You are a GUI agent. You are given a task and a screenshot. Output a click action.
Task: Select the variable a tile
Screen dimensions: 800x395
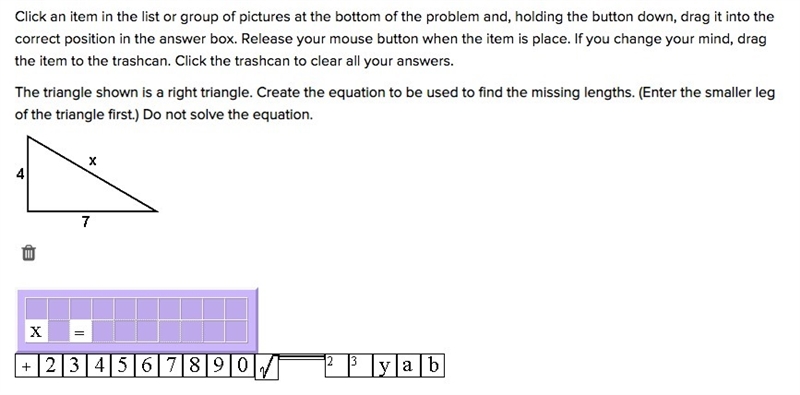coord(408,366)
